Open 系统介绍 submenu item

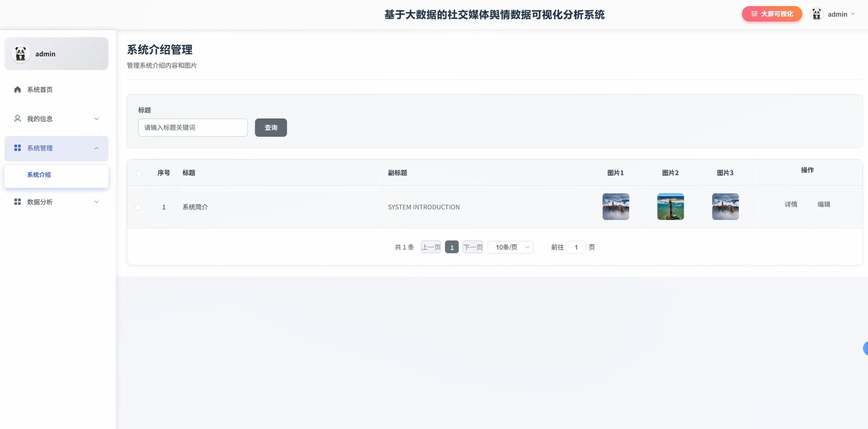point(56,175)
